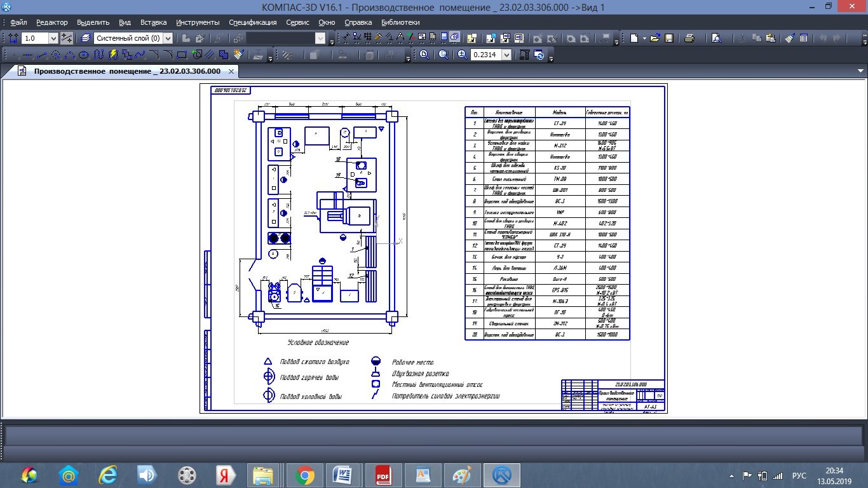
Task: Close the Производственное помещение document tab
Action: point(231,71)
